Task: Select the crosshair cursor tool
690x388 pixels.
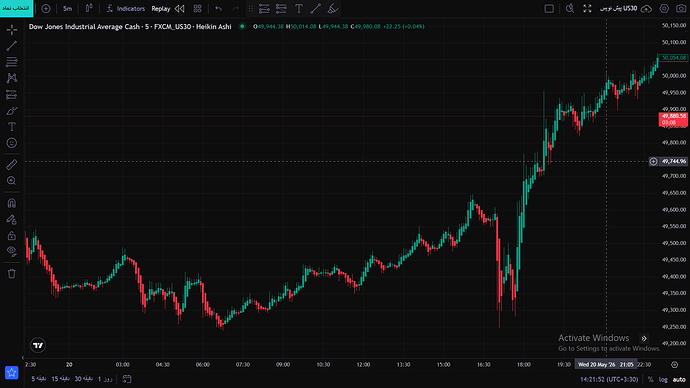Action: pyautogui.click(x=12, y=29)
